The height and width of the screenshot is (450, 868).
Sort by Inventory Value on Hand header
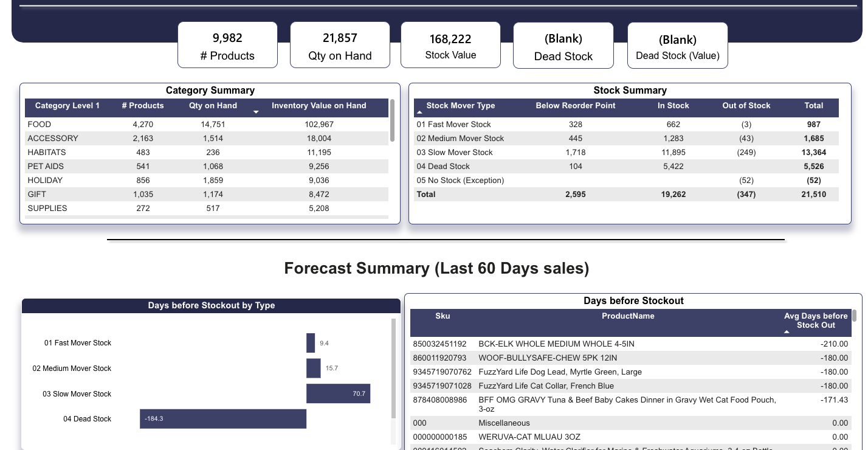click(x=319, y=106)
